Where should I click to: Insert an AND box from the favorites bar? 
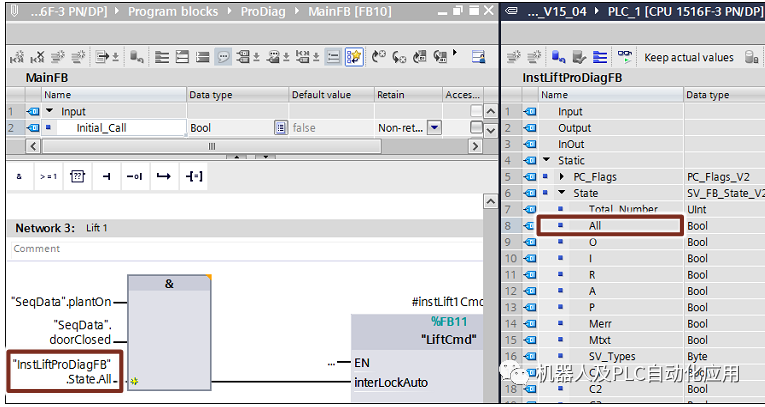20,176
